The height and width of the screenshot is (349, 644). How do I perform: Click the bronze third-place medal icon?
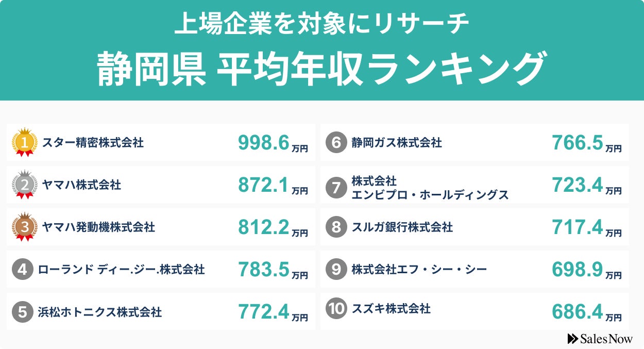click(x=24, y=227)
